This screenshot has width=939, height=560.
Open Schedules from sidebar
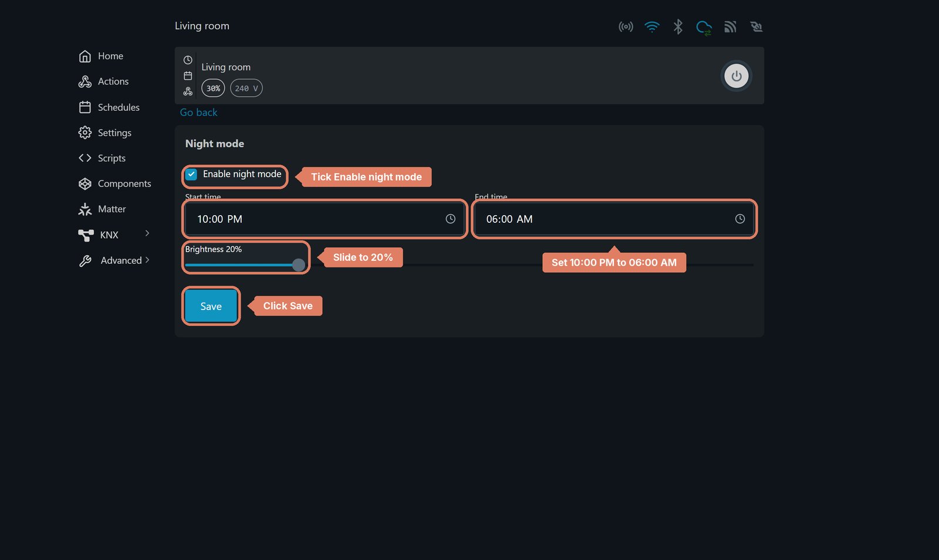click(109, 107)
